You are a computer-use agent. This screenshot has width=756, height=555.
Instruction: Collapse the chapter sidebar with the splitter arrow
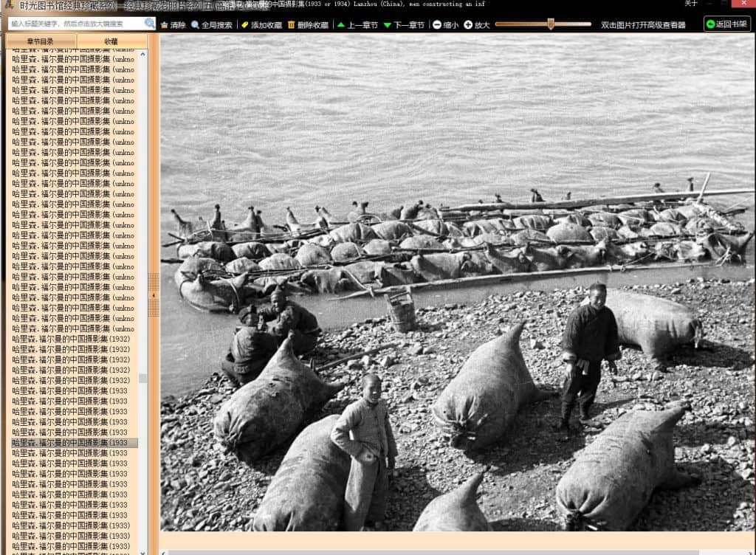point(154,295)
